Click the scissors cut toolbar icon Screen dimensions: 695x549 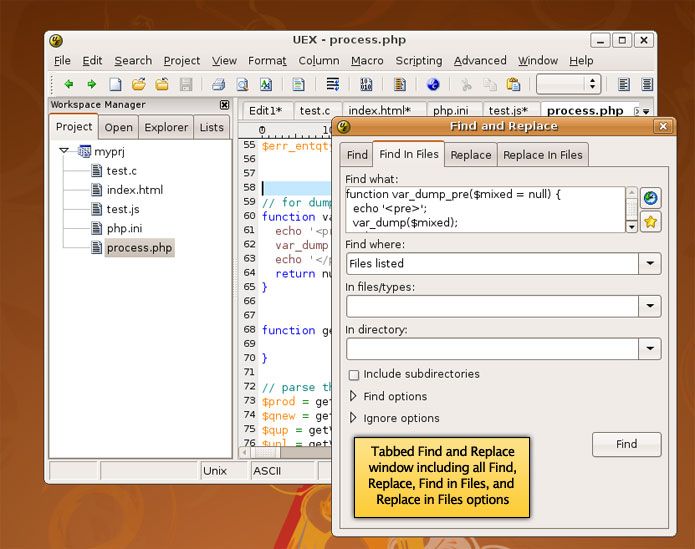466,84
